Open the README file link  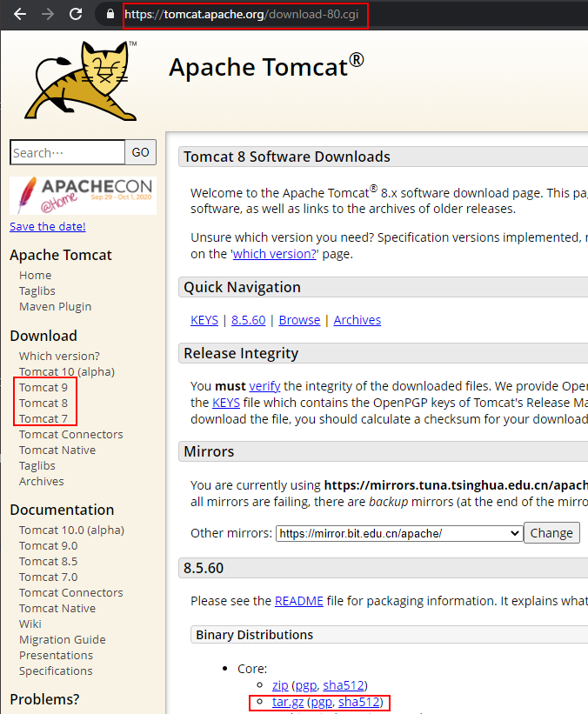298,601
